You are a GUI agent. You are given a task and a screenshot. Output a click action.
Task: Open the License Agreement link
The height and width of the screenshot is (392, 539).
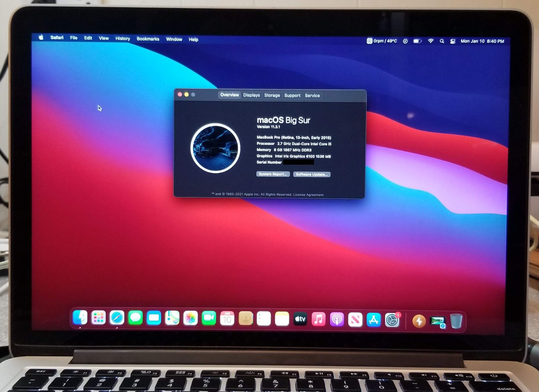(308, 195)
